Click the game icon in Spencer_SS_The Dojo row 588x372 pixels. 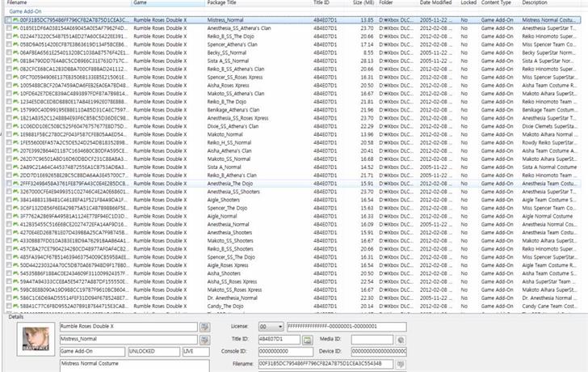click(x=16, y=257)
